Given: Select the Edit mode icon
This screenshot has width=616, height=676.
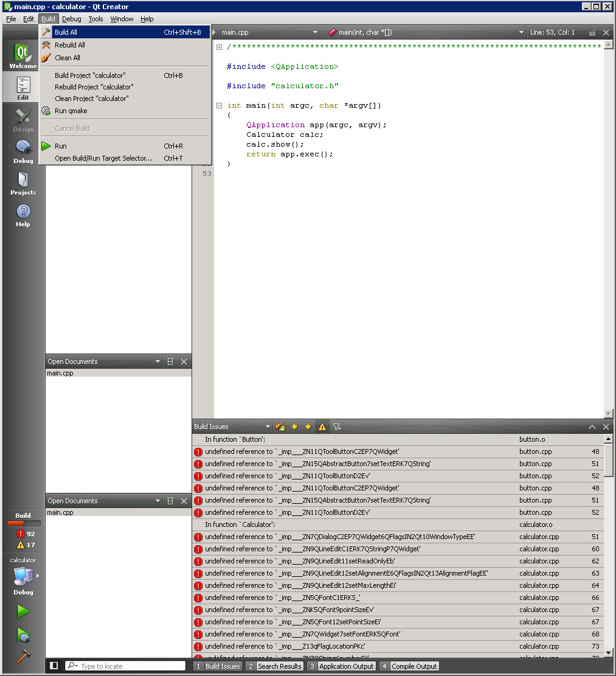Looking at the screenshot, I should (23, 88).
